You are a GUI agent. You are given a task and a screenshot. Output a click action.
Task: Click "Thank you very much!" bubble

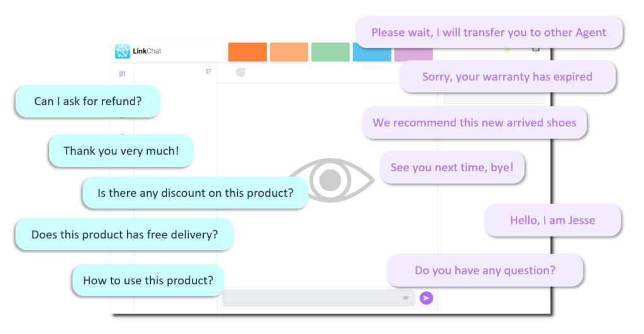tap(121, 151)
